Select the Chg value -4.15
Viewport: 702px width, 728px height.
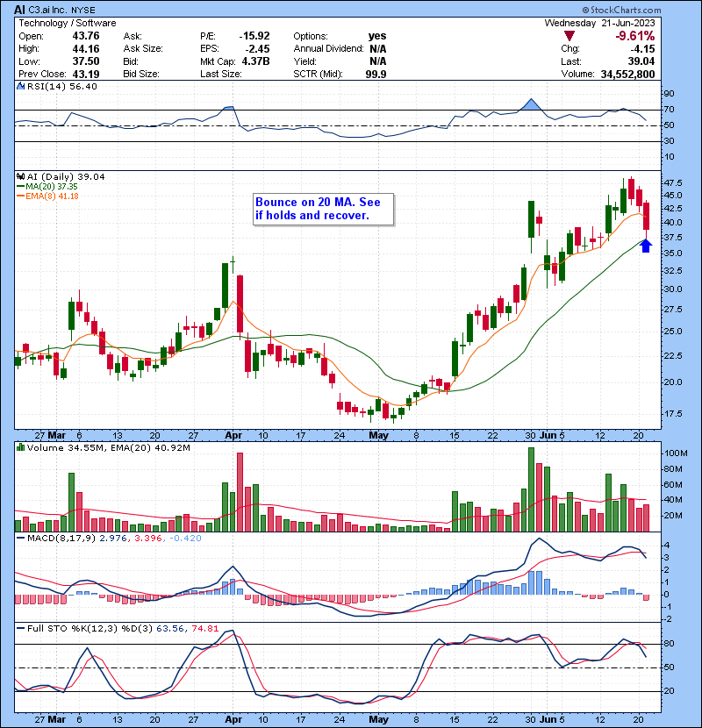tap(642, 49)
